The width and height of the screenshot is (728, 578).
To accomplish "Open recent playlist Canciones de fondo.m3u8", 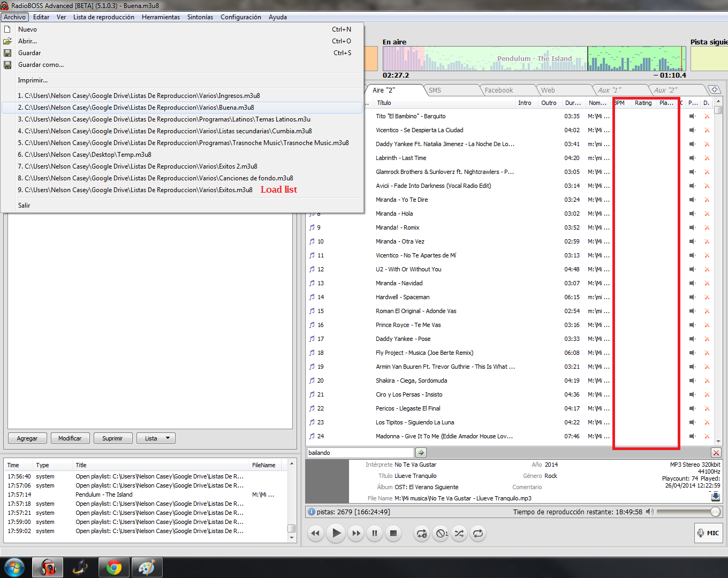I will click(x=182, y=178).
